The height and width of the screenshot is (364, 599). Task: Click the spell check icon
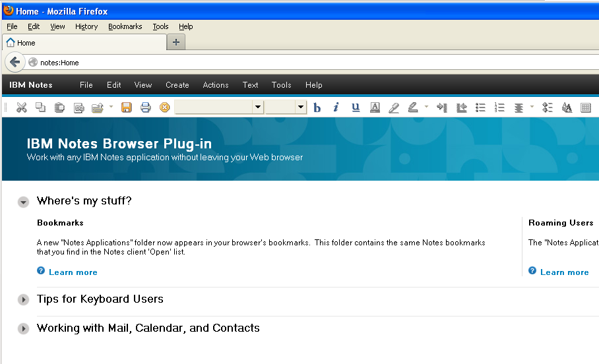(x=567, y=107)
